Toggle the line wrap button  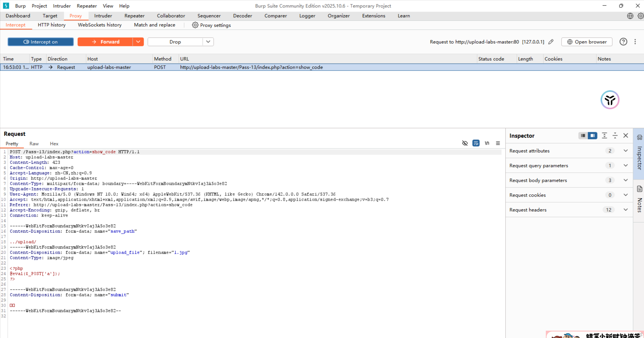[x=476, y=143]
